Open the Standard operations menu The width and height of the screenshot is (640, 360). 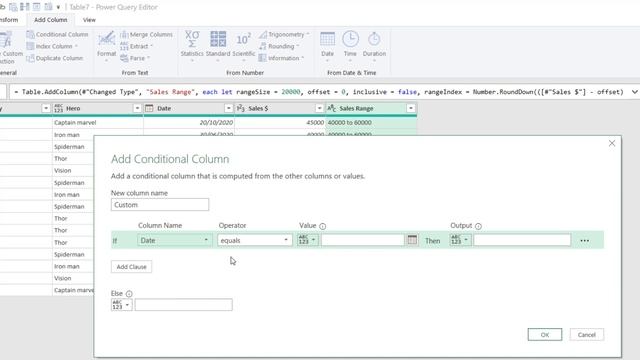tap(218, 46)
